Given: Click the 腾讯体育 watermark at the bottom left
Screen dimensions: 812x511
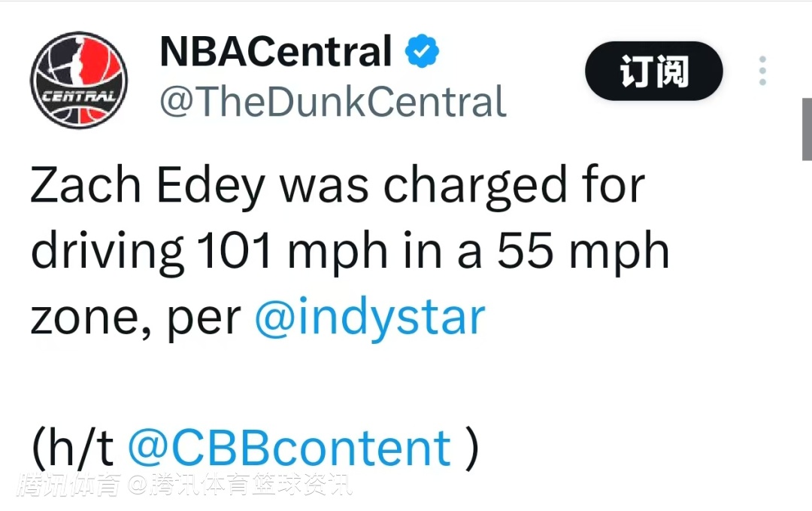Looking at the screenshot, I should tap(68, 485).
